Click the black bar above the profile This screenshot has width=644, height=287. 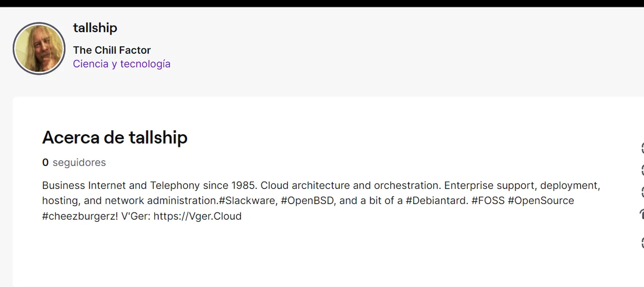click(x=322, y=3)
